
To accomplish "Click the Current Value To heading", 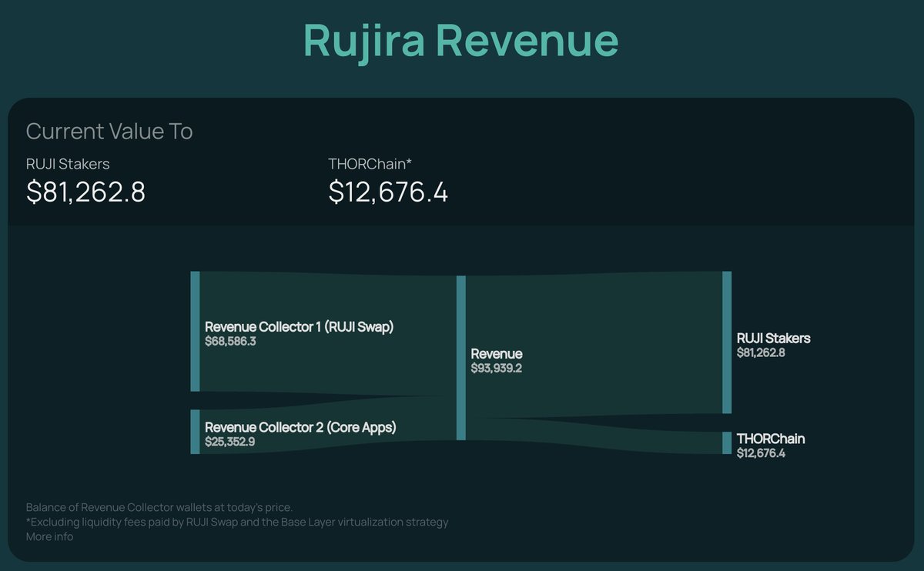I will (x=109, y=132).
